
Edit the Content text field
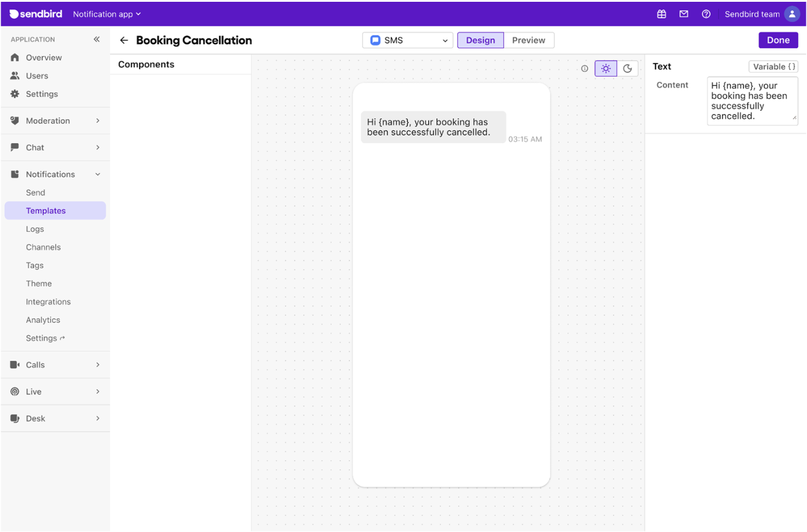click(752, 102)
